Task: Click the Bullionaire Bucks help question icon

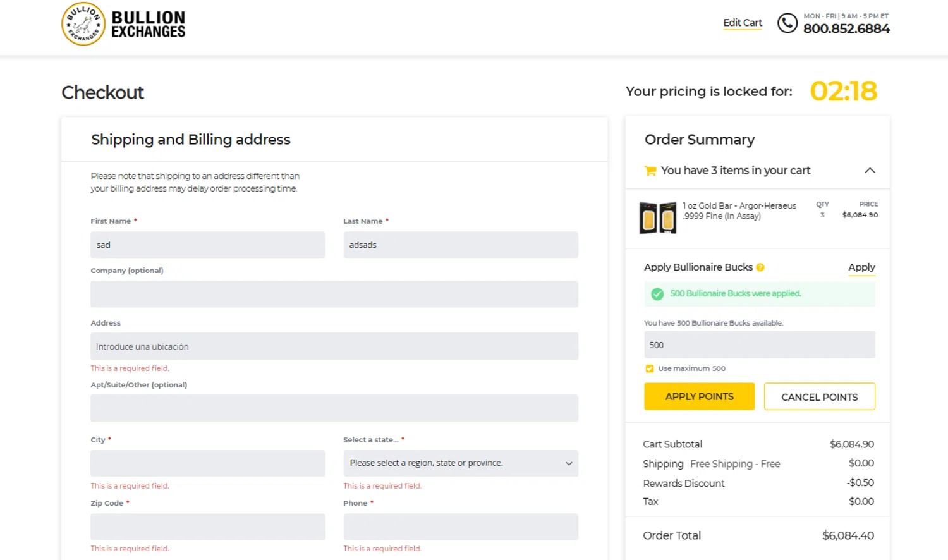Action: click(760, 267)
